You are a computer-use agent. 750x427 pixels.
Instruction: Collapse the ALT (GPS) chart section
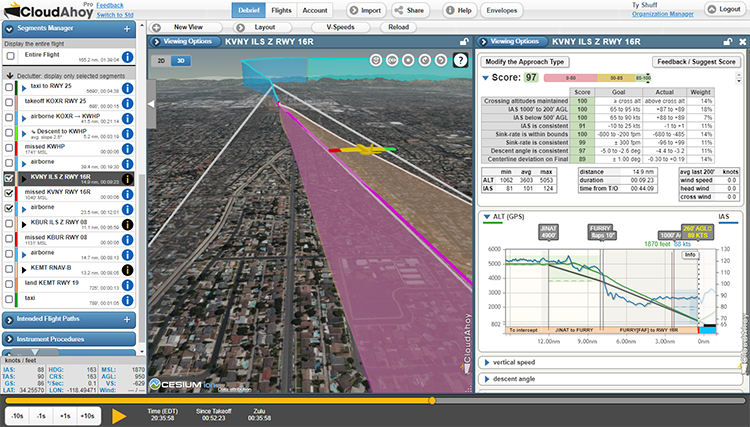click(x=486, y=217)
